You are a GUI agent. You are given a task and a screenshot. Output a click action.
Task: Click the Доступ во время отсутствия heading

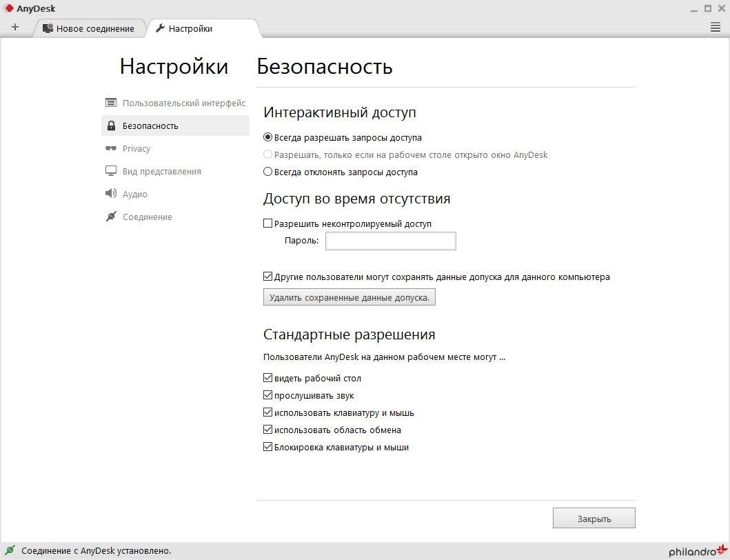356,199
